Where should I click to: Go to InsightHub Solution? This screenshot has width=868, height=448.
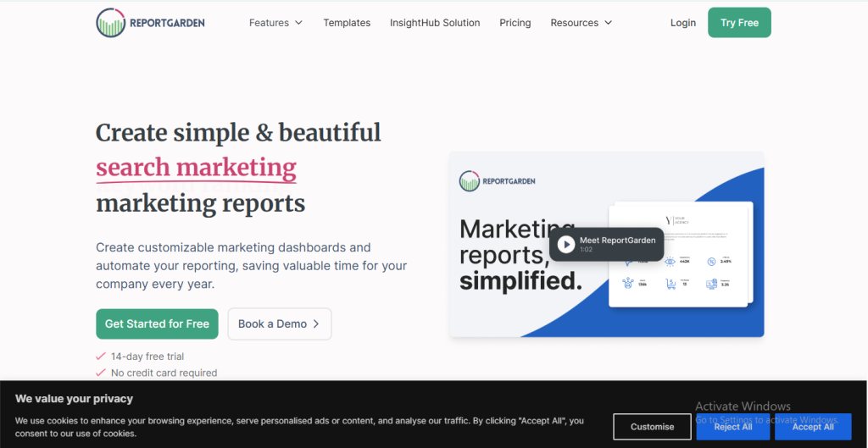tap(435, 23)
